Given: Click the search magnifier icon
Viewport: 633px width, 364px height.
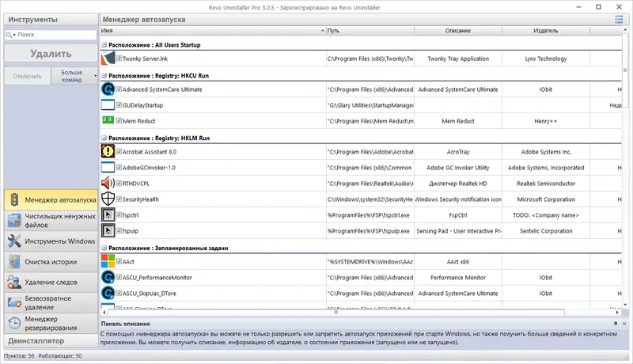Looking at the screenshot, I should pos(9,35).
